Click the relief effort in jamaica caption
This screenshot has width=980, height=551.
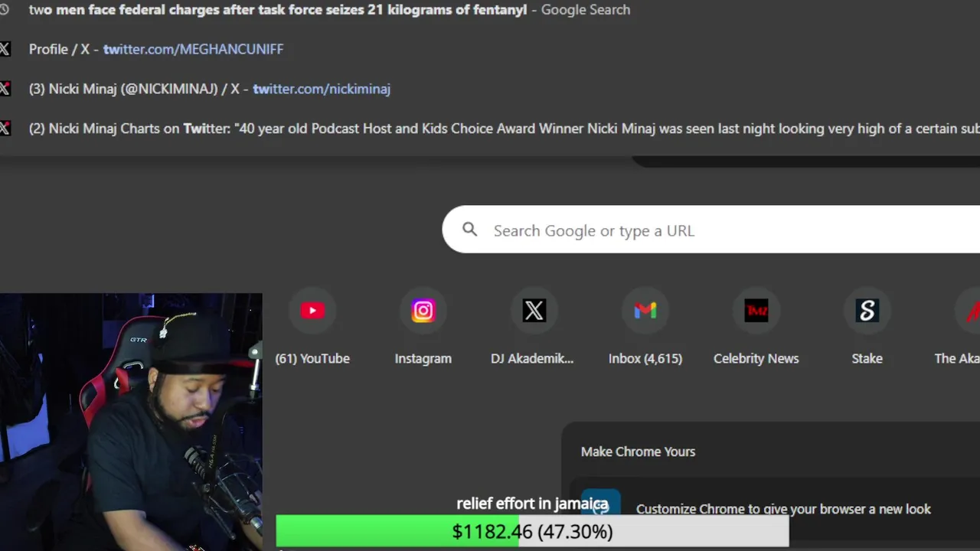[532, 504]
